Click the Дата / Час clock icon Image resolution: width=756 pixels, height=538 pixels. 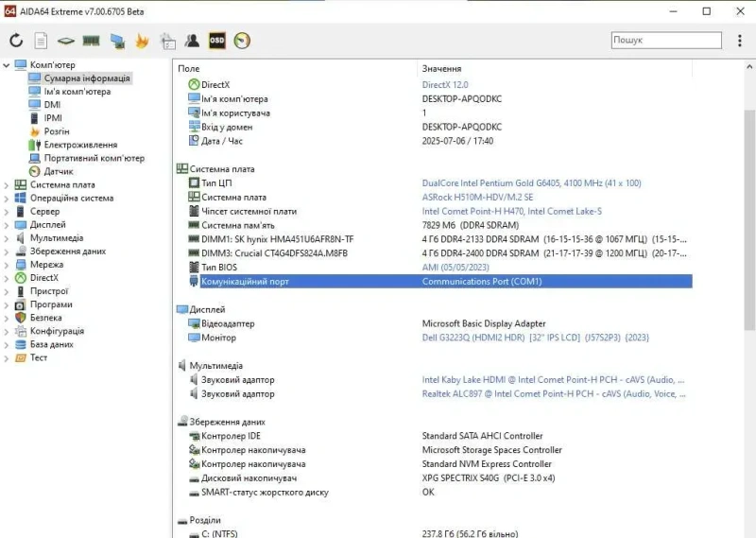tap(194, 141)
